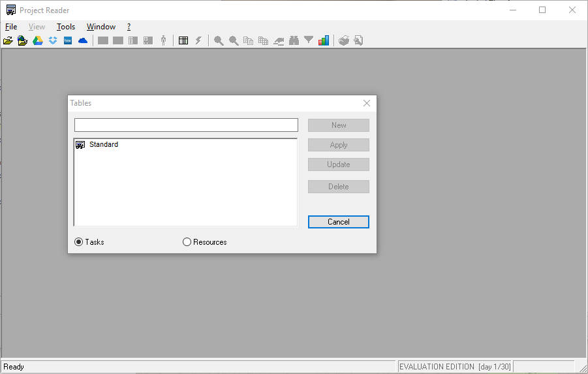
Task: Click the first grey view icon in the toolbar
Action: [103, 40]
